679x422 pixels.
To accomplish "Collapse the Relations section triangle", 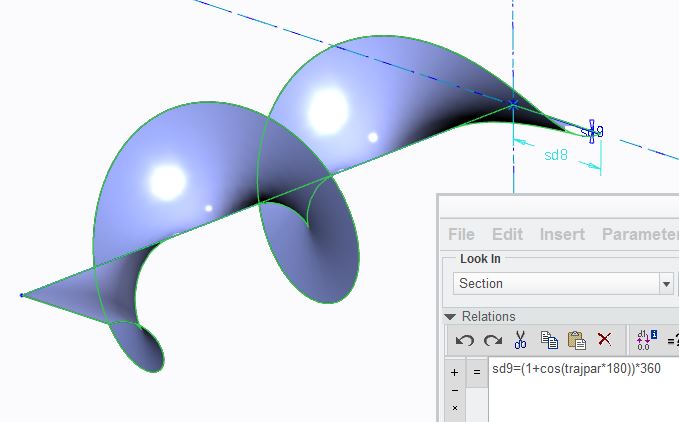I will tap(450, 317).
